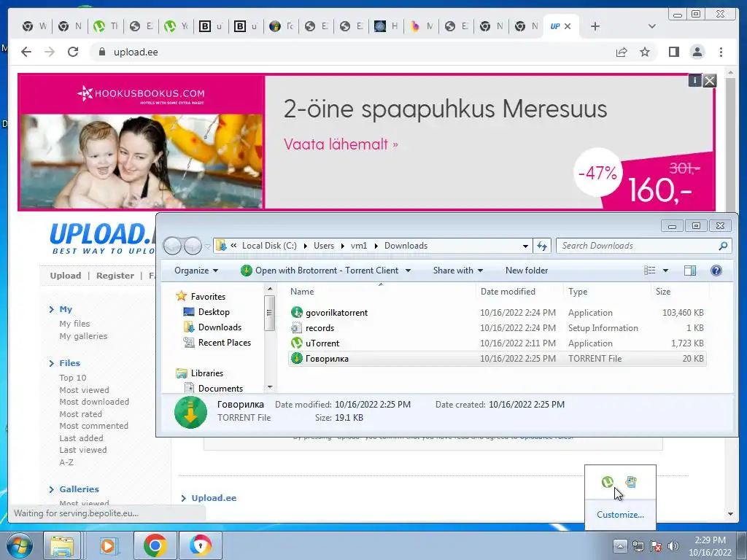The height and width of the screenshot is (560, 747).
Task: Change view icon in Explorer toolbar
Action: tap(650, 271)
